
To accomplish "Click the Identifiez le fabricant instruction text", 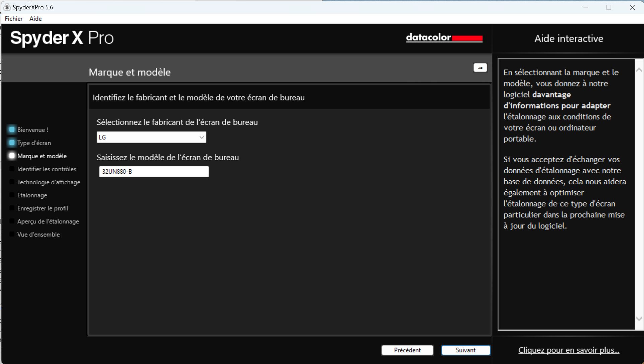I will click(199, 98).
